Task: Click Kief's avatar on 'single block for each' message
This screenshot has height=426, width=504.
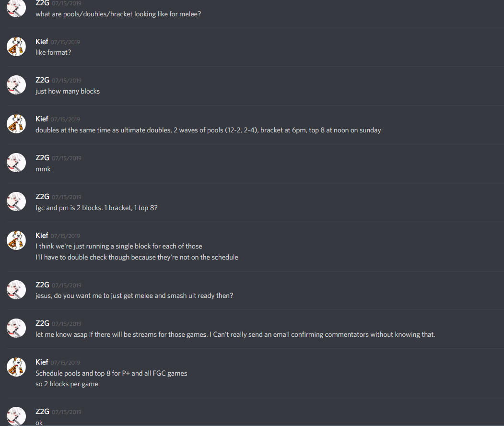Action: tap(16, 240)
